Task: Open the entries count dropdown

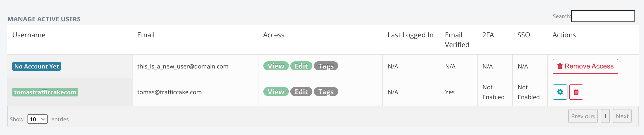Action: point(38,119)
